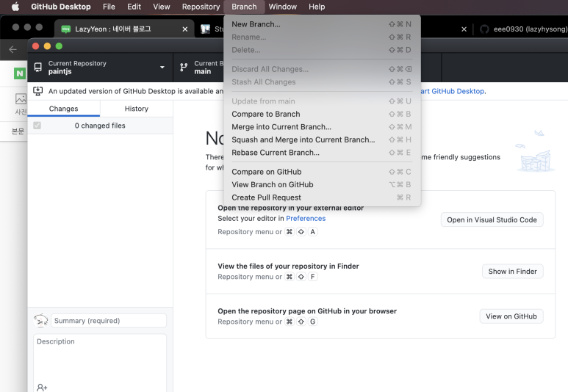The image size is (568, 392).
Task: Switch to the History tab
Action: (137, 109)
